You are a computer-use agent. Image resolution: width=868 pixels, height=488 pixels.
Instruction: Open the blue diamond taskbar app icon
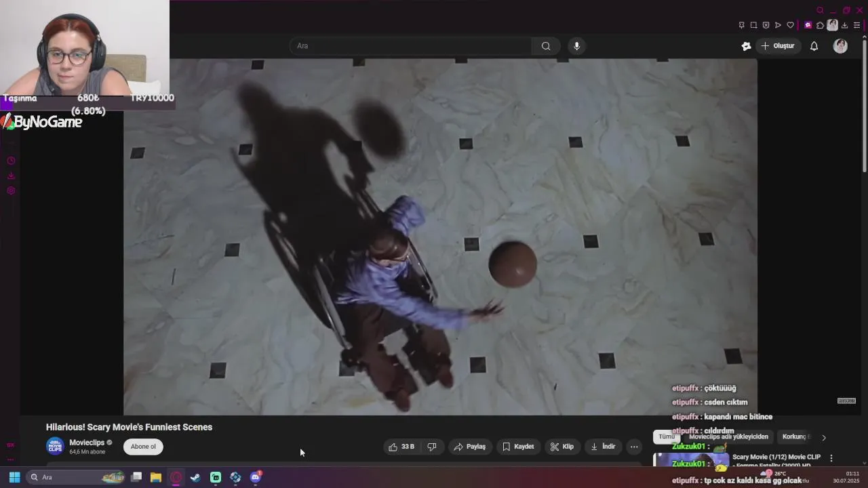pyautogui.click(x=235, y=477)
